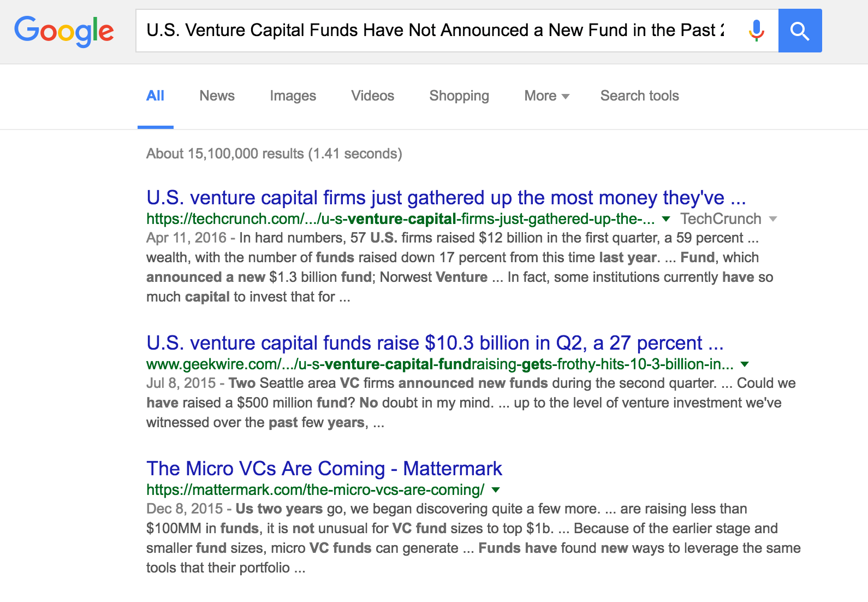Open GeekWire $10.3 billion Q2 result
868x602 pixels.
(435, 343)
